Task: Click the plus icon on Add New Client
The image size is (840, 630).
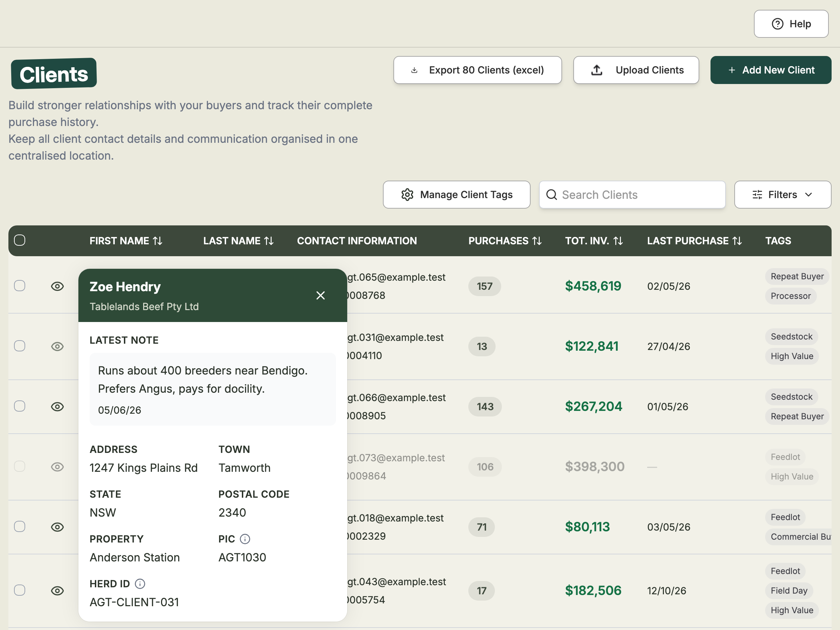Action: [x=732, y=70]
